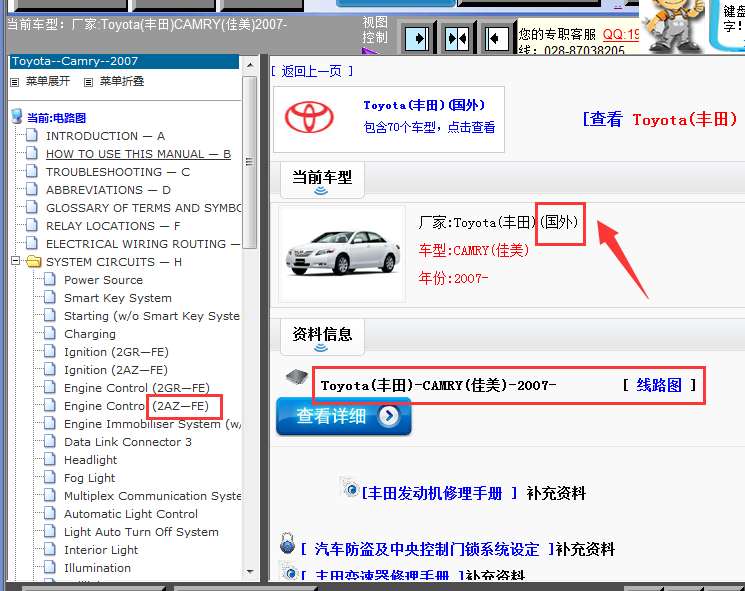Screen dimensions: 745x591
Task: Click the tree scrollbar down arrow
Action: point(250,572)
